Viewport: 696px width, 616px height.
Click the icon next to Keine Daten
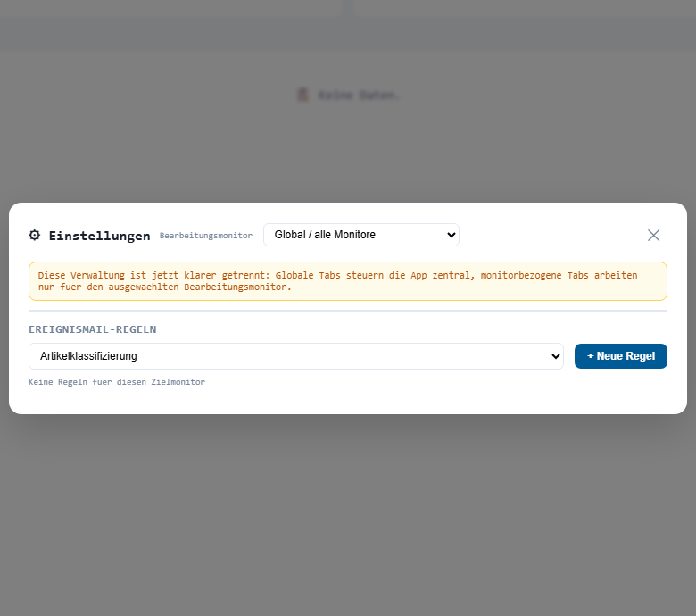tap(303, 95)
